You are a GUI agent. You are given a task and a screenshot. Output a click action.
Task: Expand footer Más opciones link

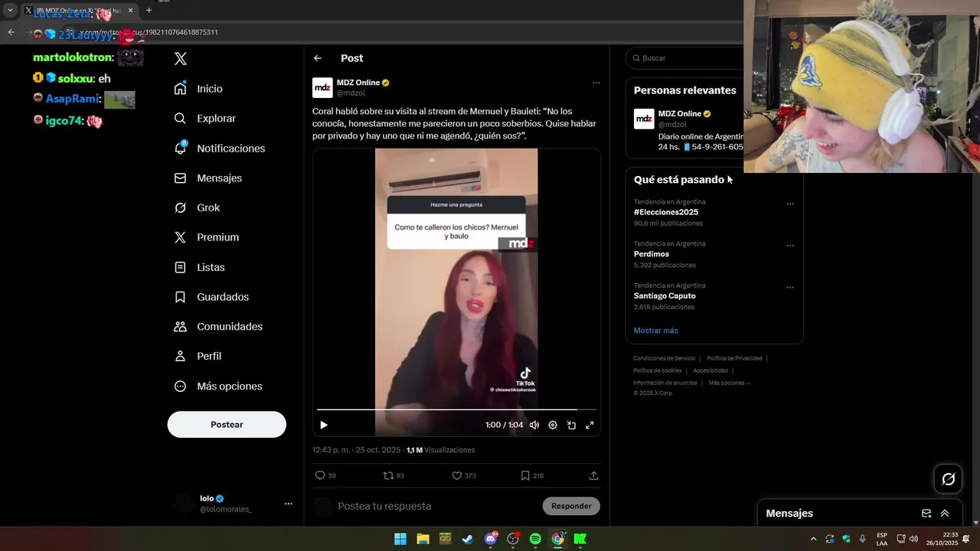pyautogui.click(x=730, y=383)
